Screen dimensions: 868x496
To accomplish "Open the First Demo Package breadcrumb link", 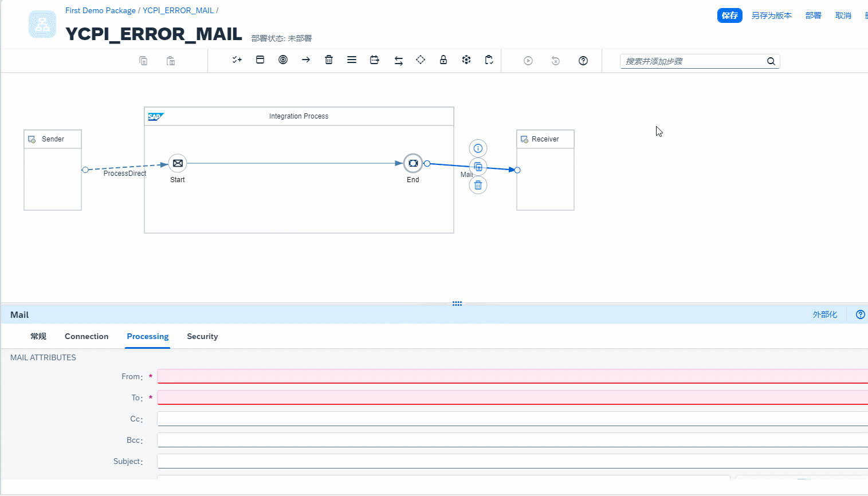I will tap(100, 10).
